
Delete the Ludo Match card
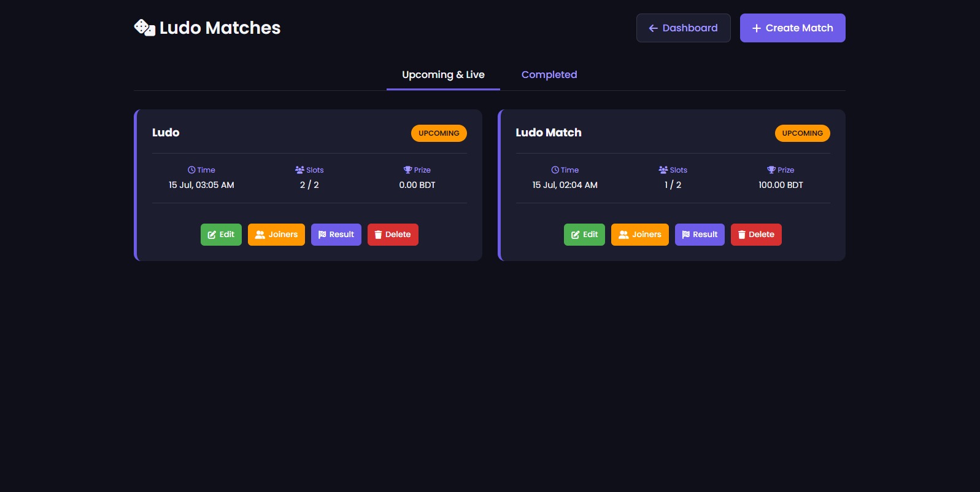tap(756, 235)
